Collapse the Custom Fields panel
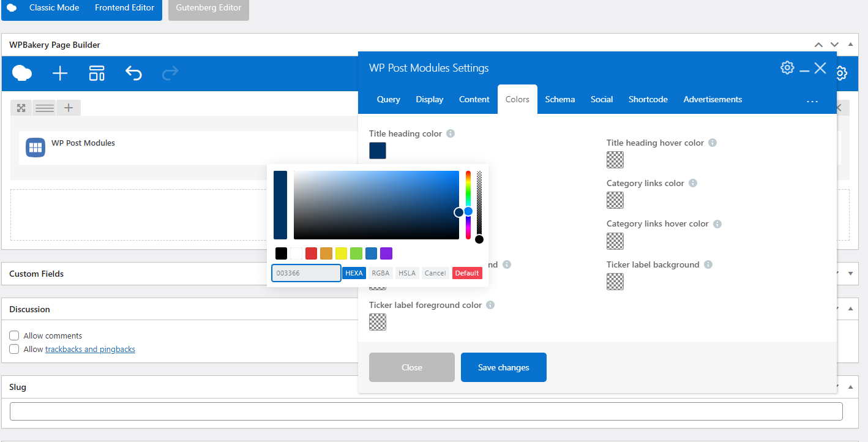The height and width of the screenshot is (442, 868). pyautogui.click(x=850, y=274)
